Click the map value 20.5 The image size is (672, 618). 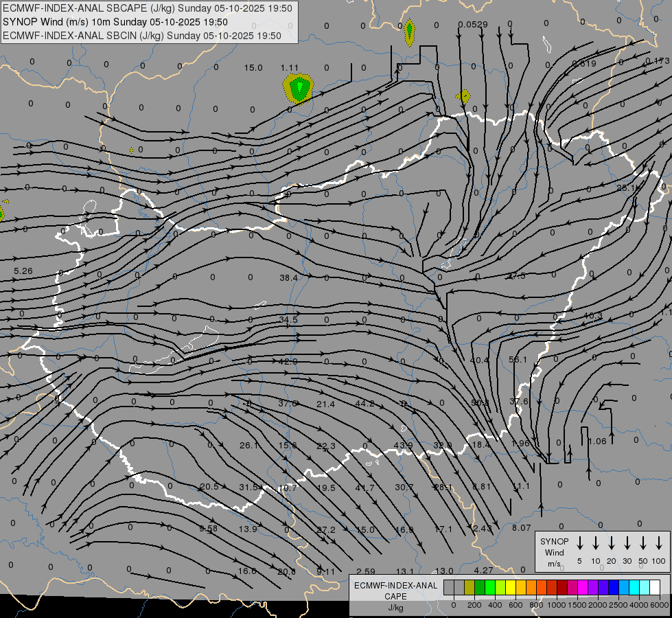[209, 487]
